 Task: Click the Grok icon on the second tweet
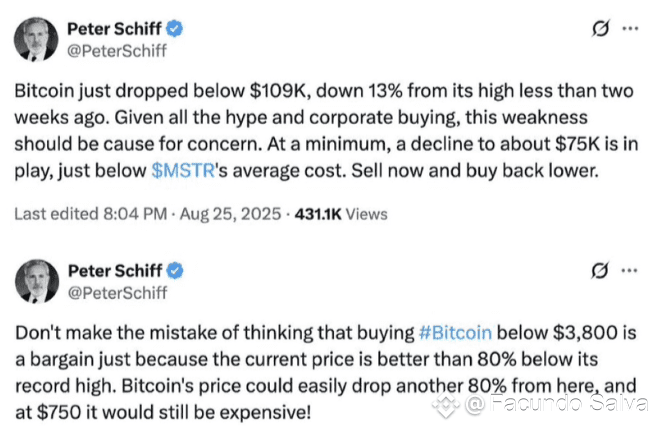click(x=600, y=270)
